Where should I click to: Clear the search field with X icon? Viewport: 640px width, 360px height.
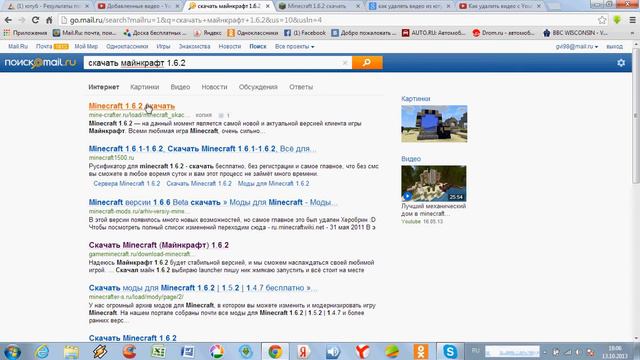coord(345,63)
